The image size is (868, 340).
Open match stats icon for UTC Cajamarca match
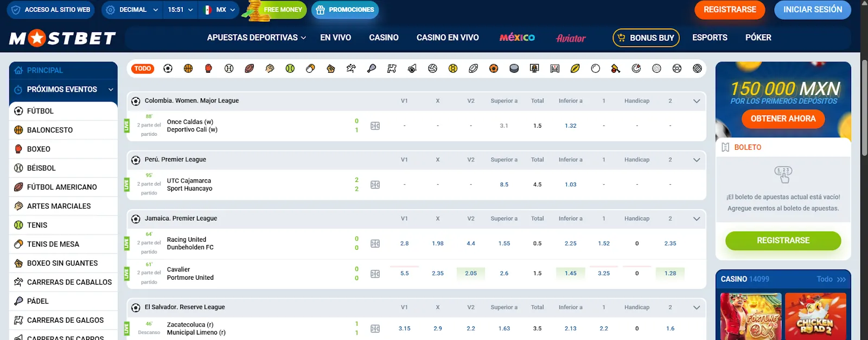[375, 185]
